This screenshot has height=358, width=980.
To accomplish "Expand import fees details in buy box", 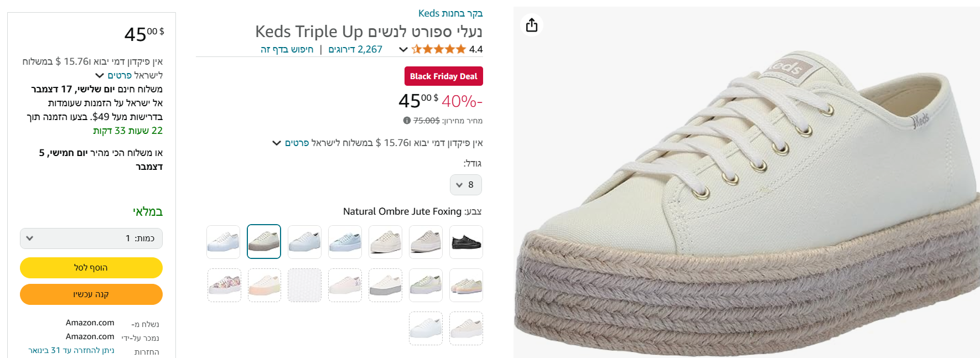I will 100,76.
